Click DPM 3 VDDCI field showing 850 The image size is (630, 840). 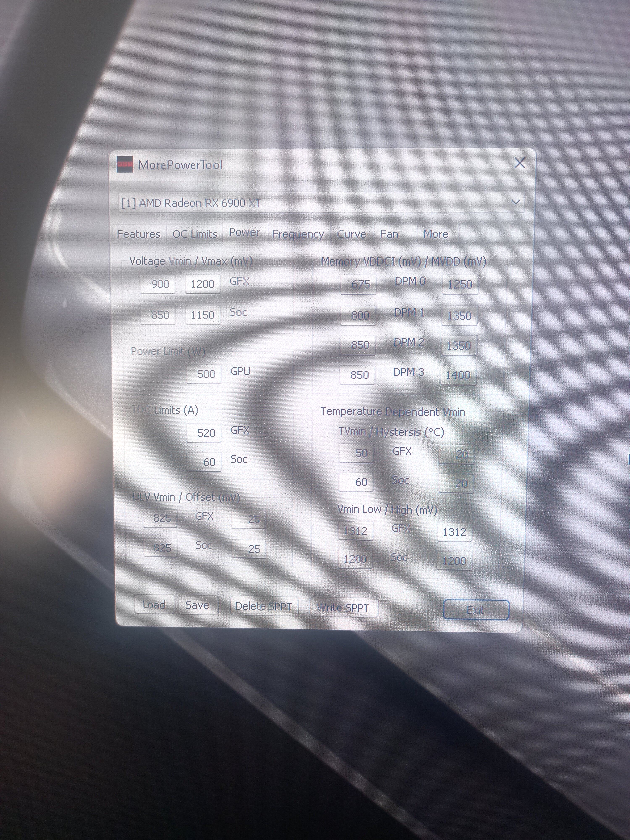coord(357,375)
